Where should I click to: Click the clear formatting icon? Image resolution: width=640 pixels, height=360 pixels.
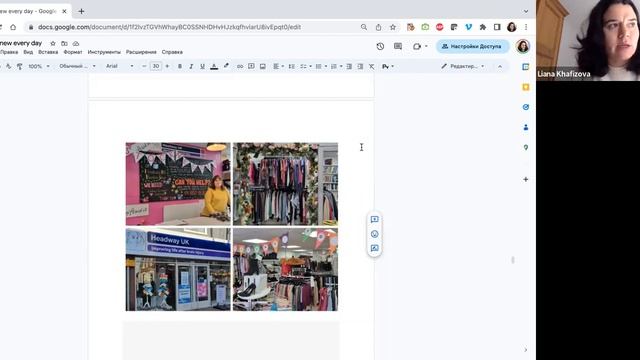(x=371, y=66)
